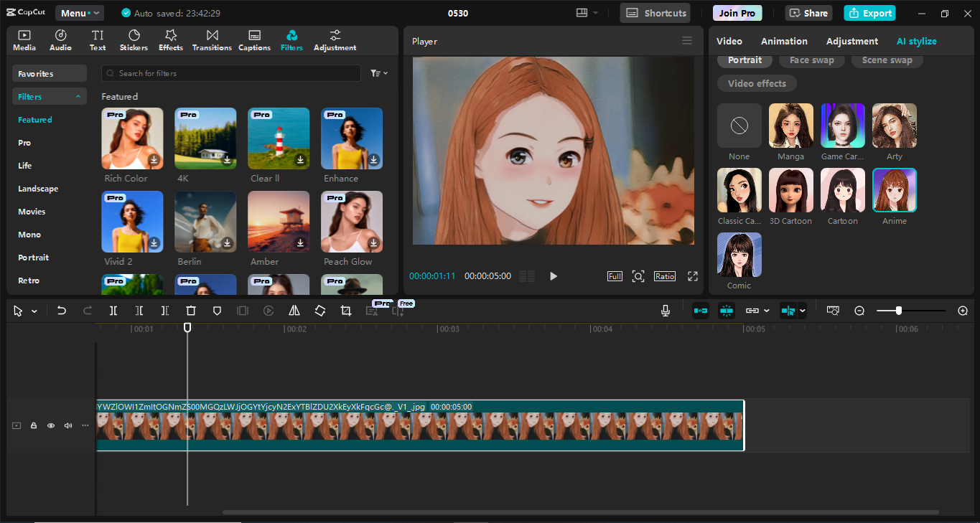Select the Mirror tool in the toolbar
The image size is (980, 523).
[x=294, y=310]
